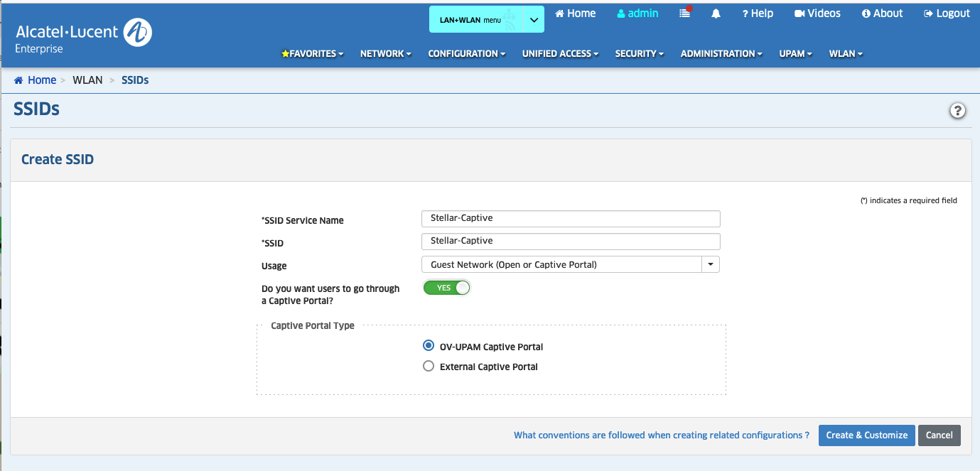Disable the Captive Portal toggle

coord(446,288)
